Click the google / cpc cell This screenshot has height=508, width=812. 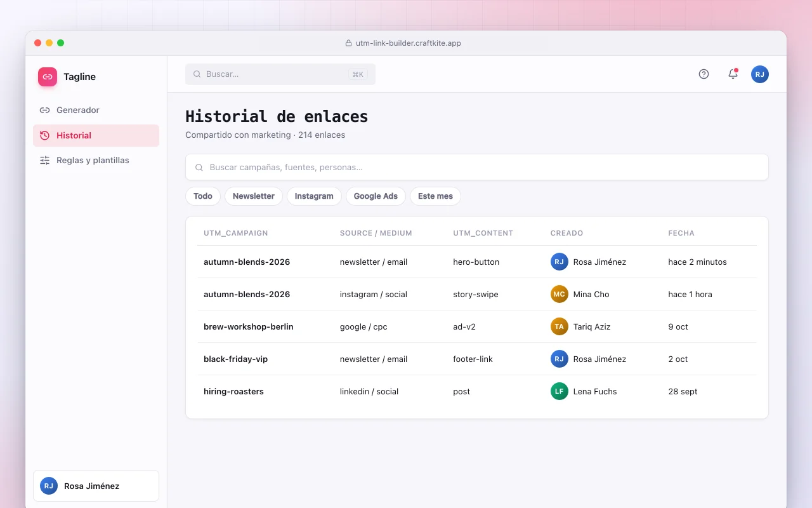click(x=363, y=326)
